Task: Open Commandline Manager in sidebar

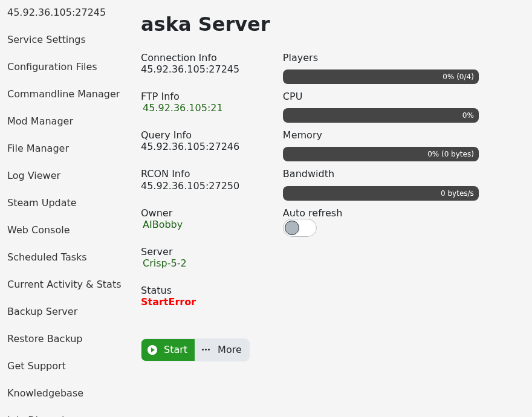Action: tap(63, 94)
